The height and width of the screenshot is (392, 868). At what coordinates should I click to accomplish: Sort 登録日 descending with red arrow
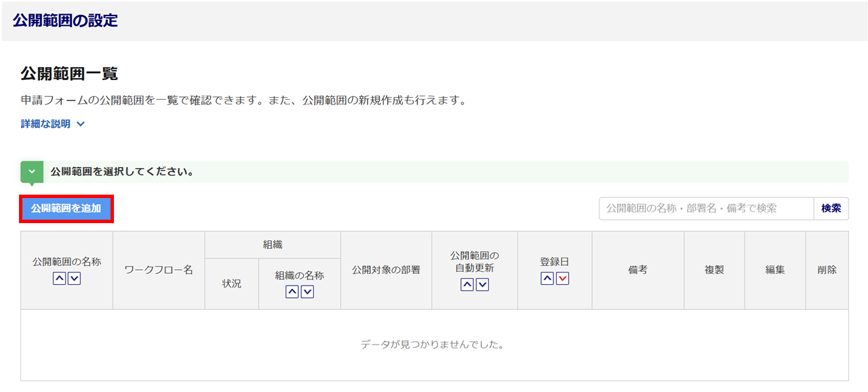pos(562,278)
